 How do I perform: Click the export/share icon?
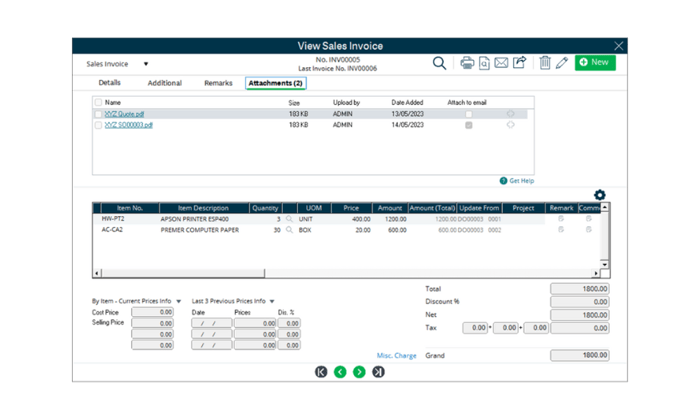point(519,63)
